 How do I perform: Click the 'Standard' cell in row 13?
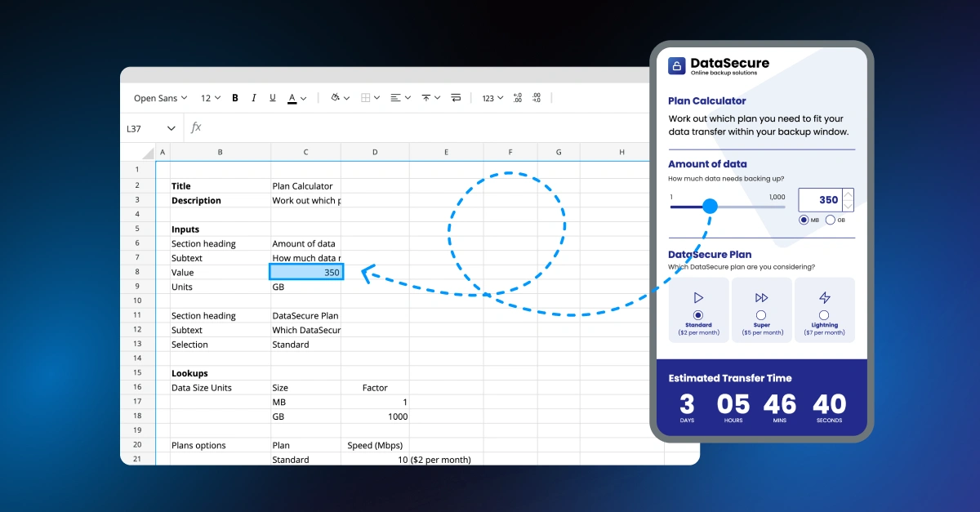[x=305, y=345]
